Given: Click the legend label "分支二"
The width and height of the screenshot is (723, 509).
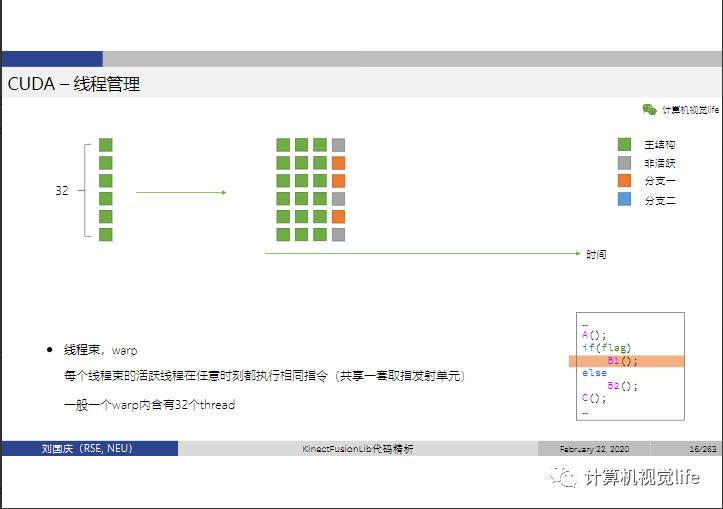Looking at the screenshot, I should coord(660,201).
